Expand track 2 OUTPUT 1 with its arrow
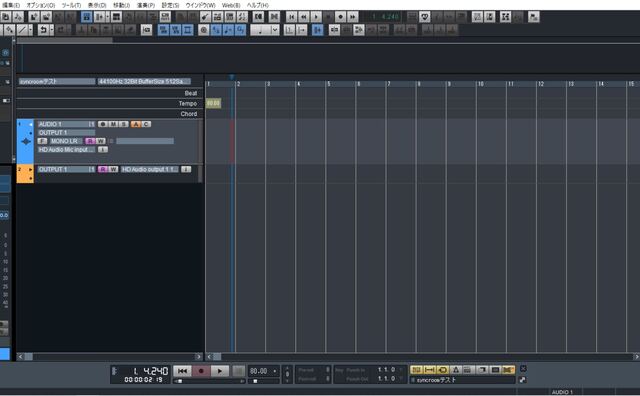 pos(31,169)
